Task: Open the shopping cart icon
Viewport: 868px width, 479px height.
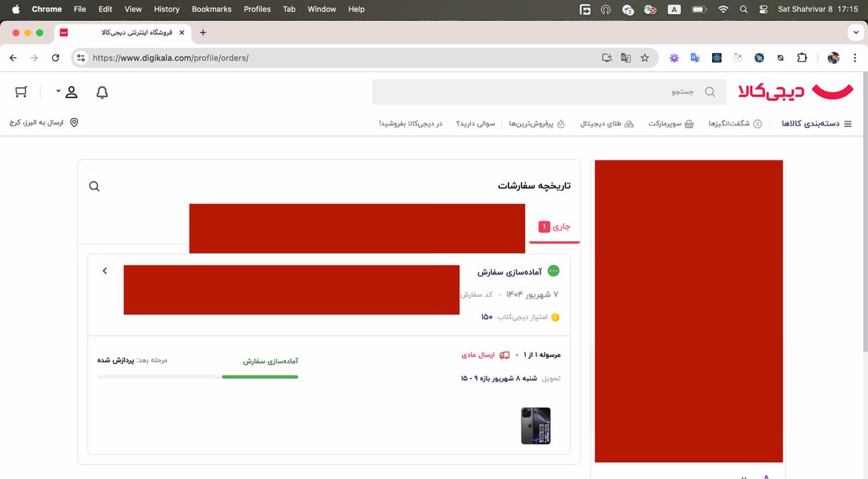Action: [x=21, y=92]
